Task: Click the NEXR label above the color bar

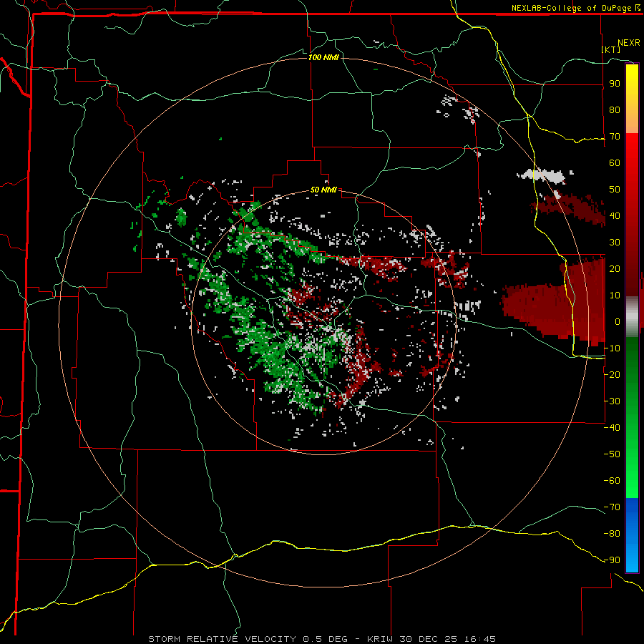Action: [x=629, y=43]
